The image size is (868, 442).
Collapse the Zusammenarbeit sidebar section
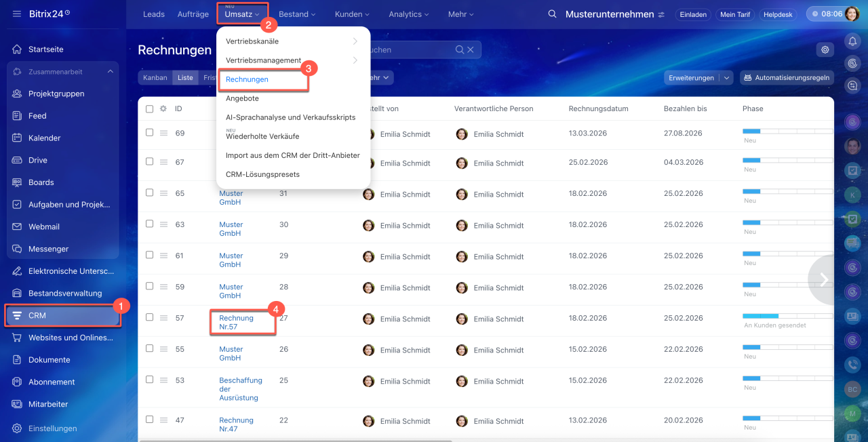pyautogui.click(x=110, y=72)
